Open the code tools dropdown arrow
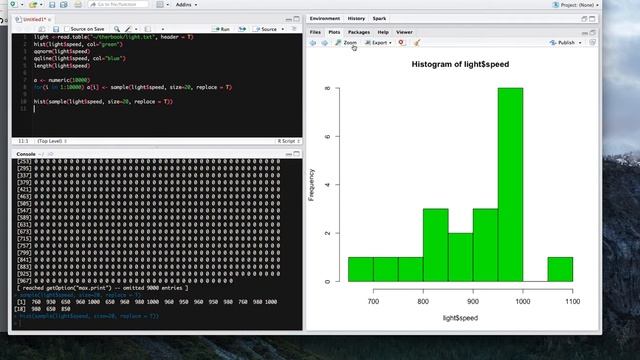Image resolution: width=640 pixels, height=360 pixels. point(136,29)
